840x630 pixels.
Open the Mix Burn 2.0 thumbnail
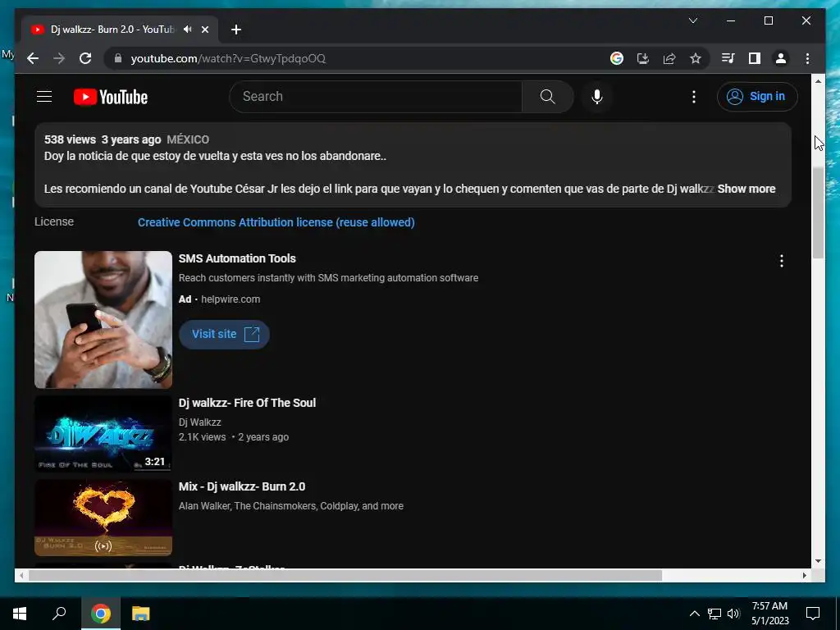[103, 518]
